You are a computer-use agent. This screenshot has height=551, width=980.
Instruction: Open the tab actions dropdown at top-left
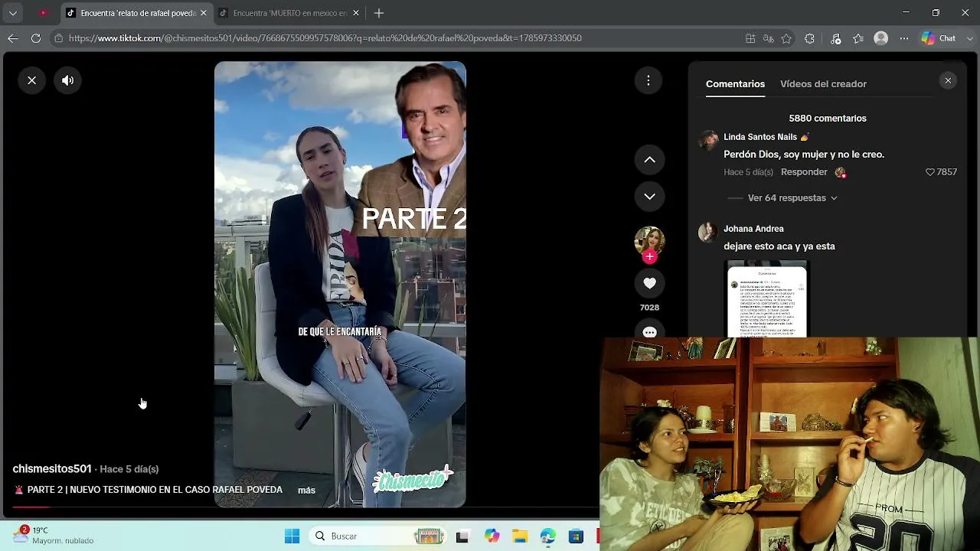(13, 13)
